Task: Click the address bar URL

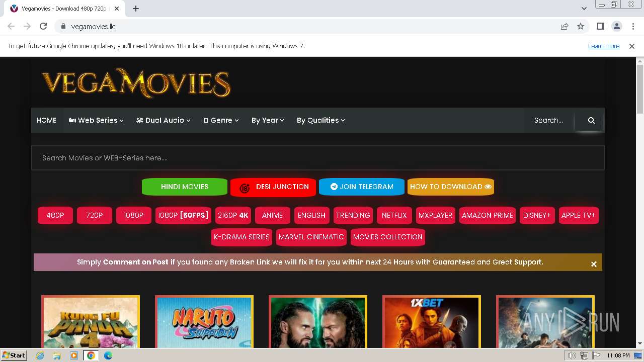Action: [94, 26]
